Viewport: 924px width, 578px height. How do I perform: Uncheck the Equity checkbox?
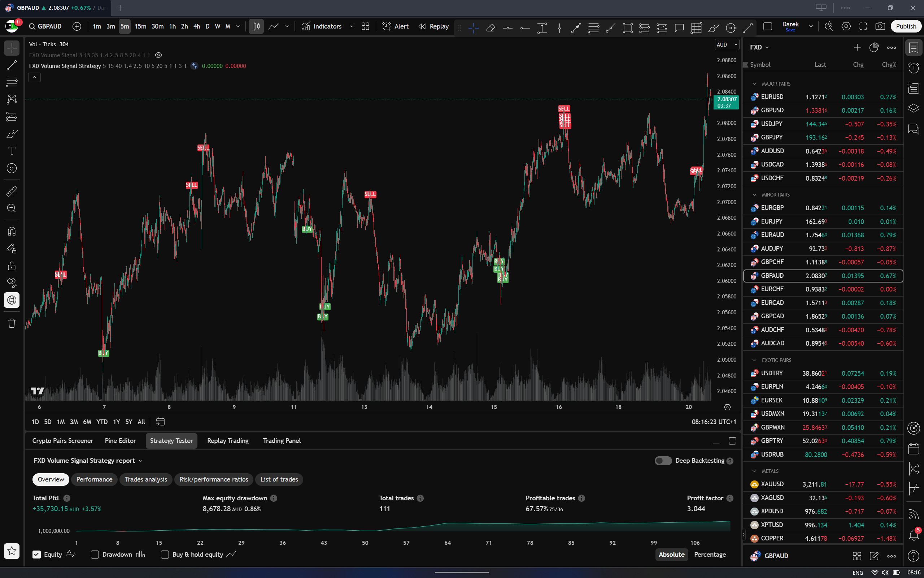[x=36, y=554]
